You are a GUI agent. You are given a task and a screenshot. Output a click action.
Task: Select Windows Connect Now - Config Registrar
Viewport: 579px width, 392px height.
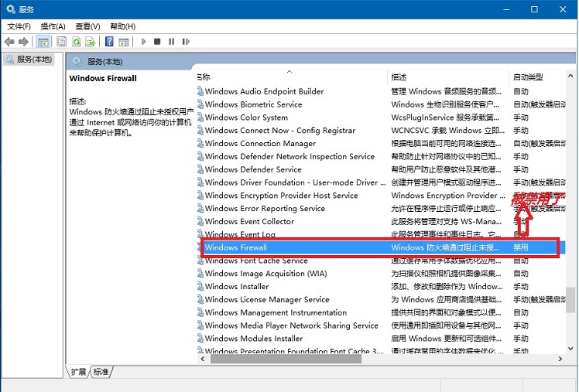(x=280, y=130)
